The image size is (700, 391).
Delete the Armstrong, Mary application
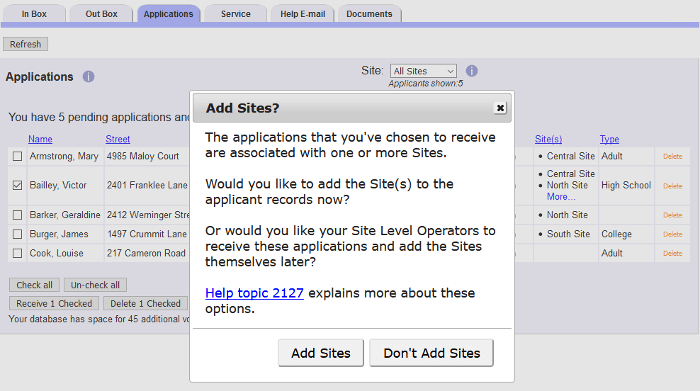672,156
